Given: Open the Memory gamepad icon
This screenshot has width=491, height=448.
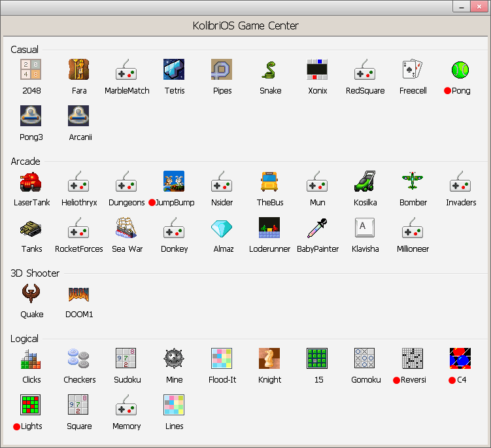Looking at the screenshot, I should pos(126,405).
